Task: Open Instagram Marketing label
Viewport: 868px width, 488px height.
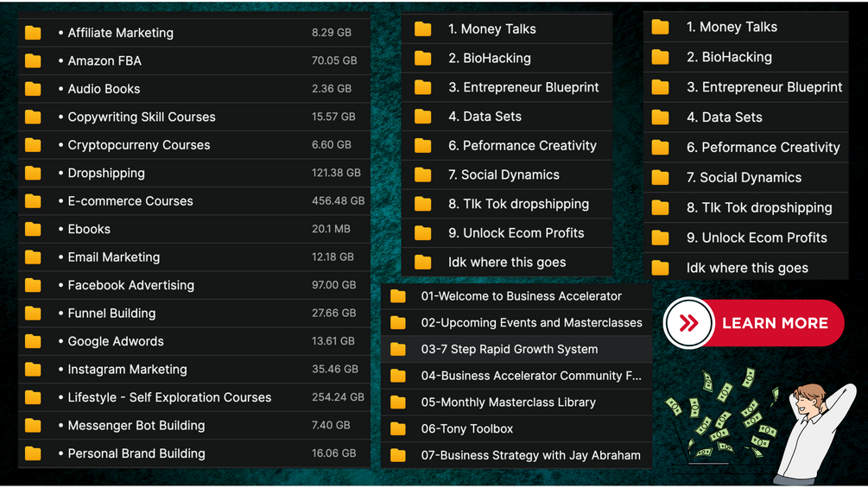Action: (x=127, y=369)
